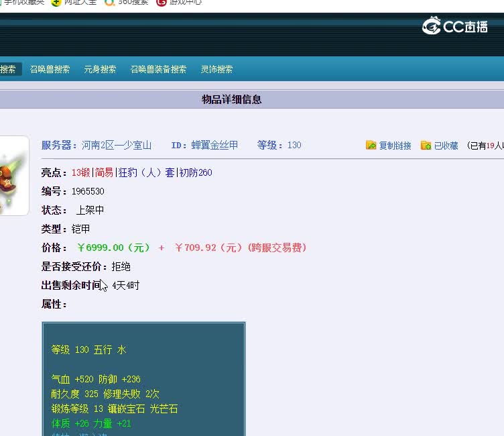This screenshot has height=436, width=504.
Task: Click remaining time 4天4时
Action: click(x=126, y=285)
